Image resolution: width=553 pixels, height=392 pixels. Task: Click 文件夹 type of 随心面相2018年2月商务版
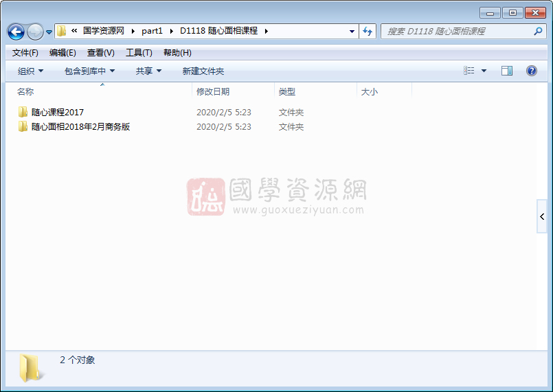coord(291,127)
